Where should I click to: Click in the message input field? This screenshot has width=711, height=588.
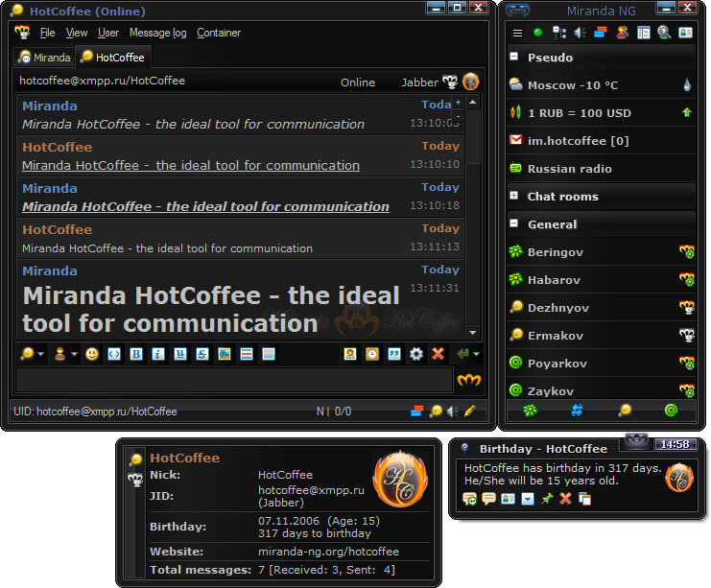pos(234,380)
